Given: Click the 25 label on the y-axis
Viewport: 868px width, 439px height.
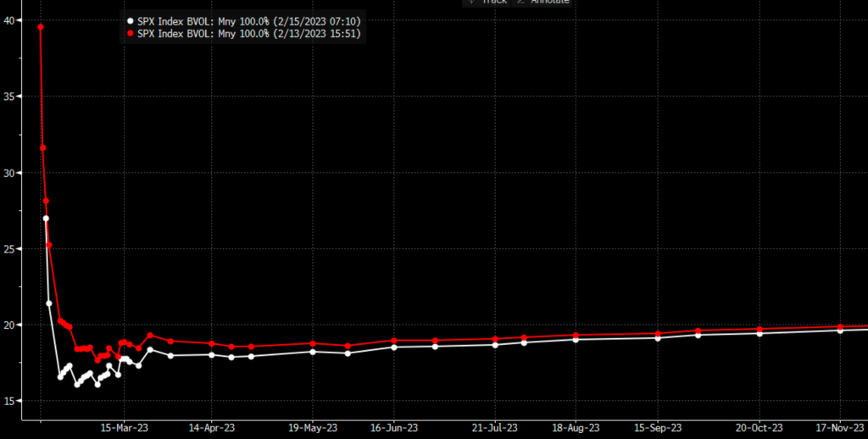Looking at the screenshot, I should click(x=8, y=248).
